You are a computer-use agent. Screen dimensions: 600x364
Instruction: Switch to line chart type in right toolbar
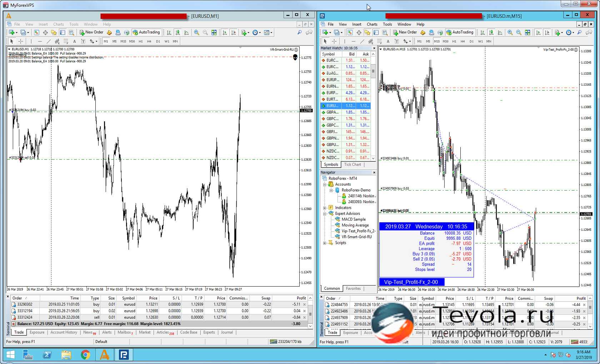click(500, 32)
